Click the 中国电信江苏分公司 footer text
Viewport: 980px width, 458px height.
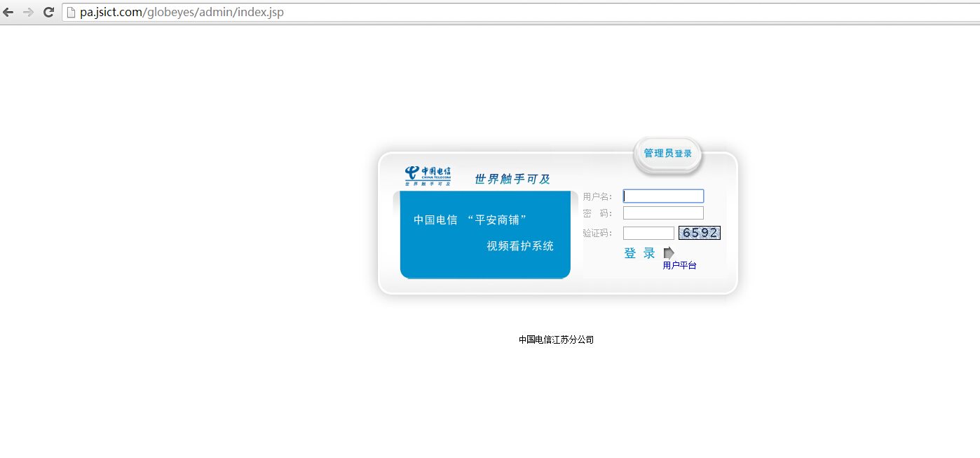pyautogui.click(x=556, y=339)
